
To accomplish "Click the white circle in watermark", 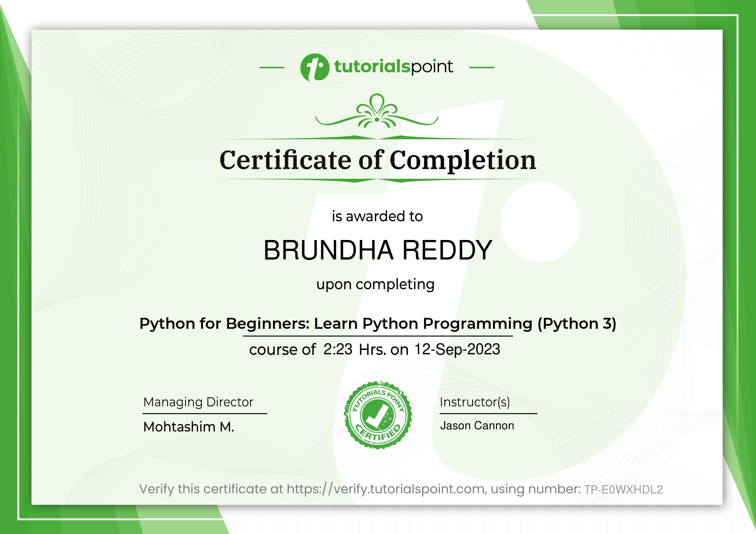I will [541, 222].
